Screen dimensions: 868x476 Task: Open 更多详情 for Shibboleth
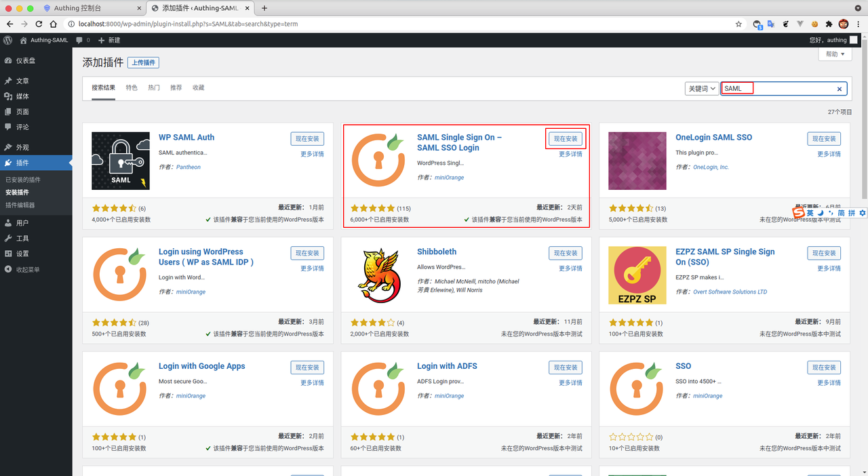[x=570, y=269]
